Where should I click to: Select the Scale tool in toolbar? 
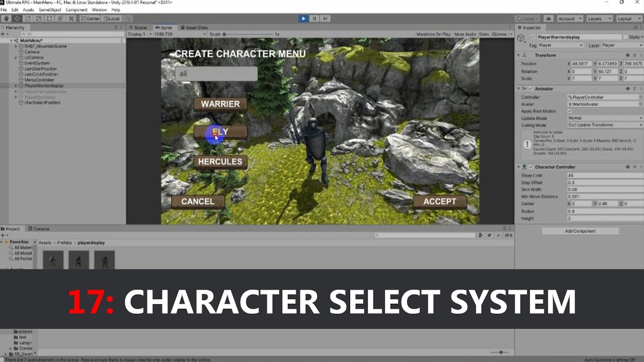click(38, 19)
